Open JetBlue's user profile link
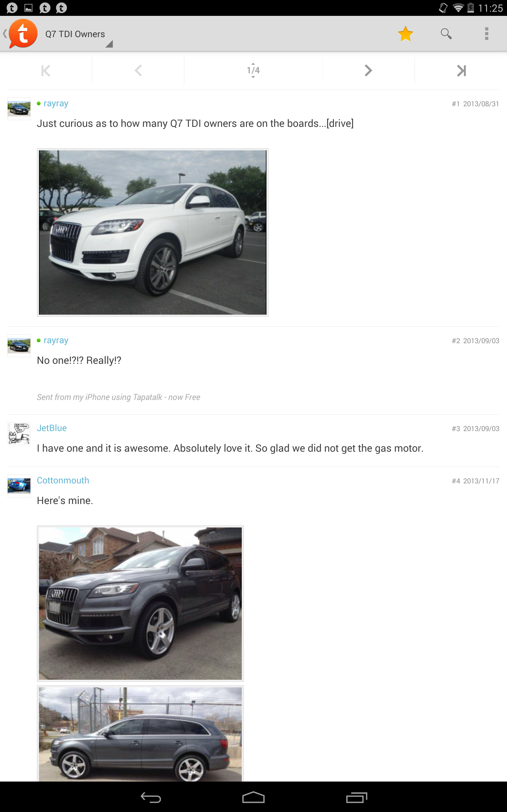 tap(52, 428)
